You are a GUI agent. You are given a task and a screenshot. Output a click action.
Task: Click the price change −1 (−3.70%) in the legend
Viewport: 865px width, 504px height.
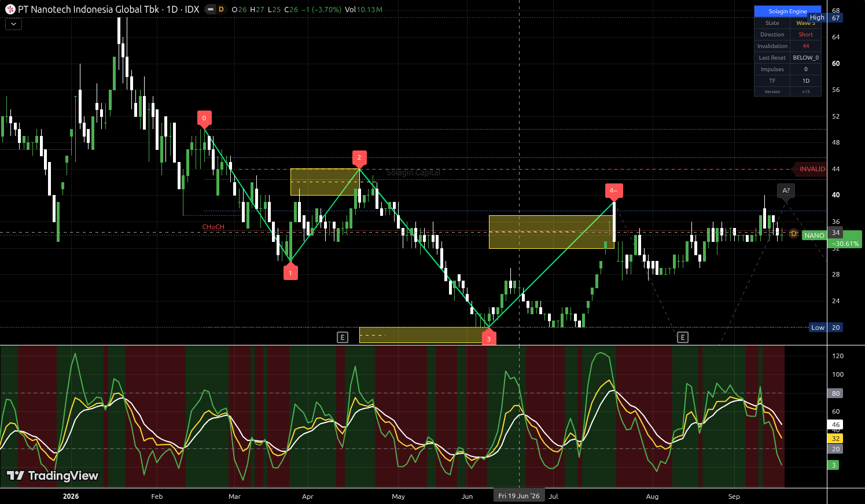321,10
